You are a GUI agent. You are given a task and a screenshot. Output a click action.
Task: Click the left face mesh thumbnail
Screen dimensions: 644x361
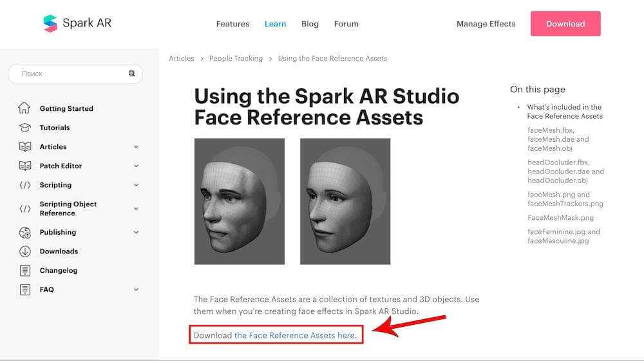tap(240, 201)
